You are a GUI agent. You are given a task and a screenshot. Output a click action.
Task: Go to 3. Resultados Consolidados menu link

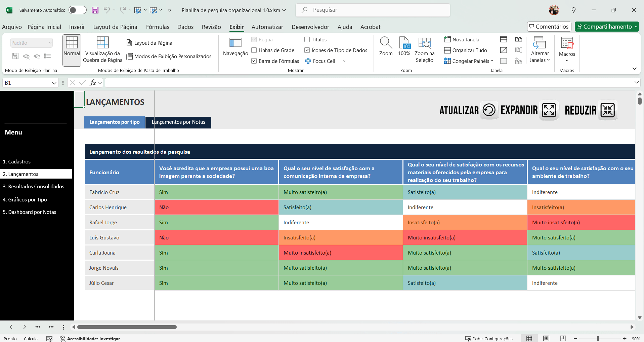[34, 187]
